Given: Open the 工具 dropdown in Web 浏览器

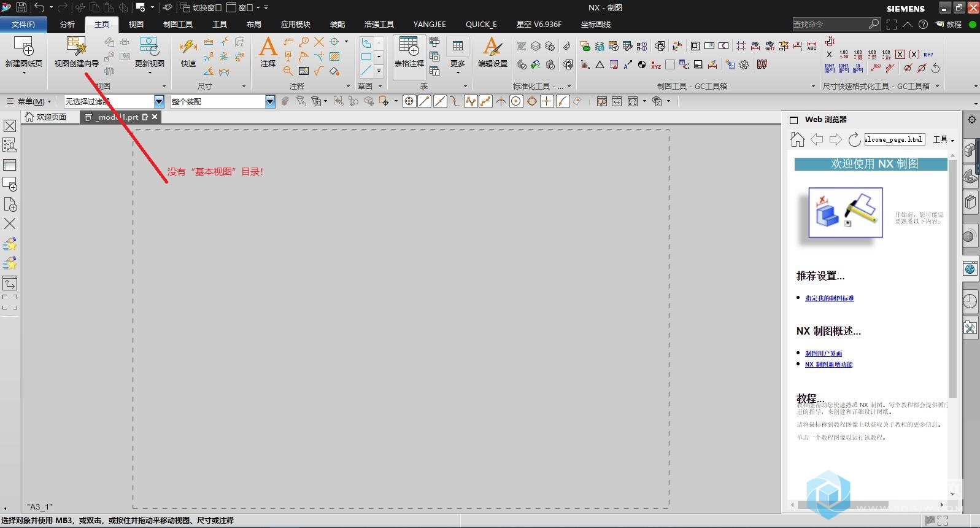Looking at the screenshot, I should (x=944, y=140).
